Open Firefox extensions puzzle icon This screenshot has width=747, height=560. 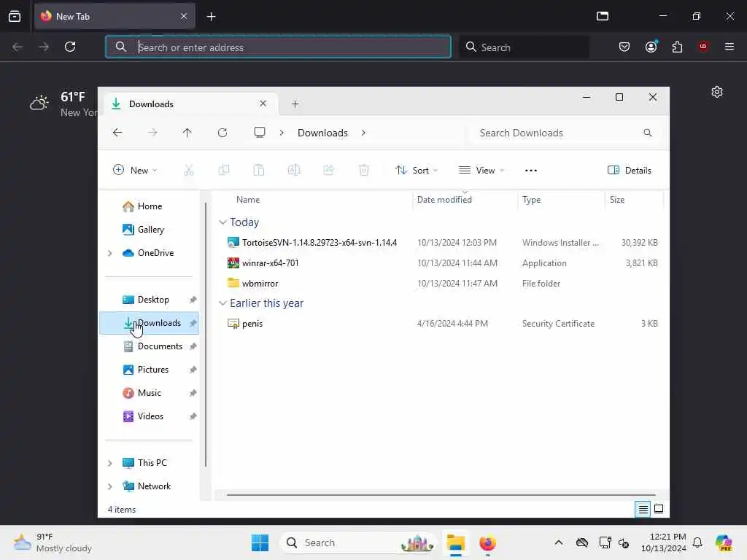(x=677, y=47)
